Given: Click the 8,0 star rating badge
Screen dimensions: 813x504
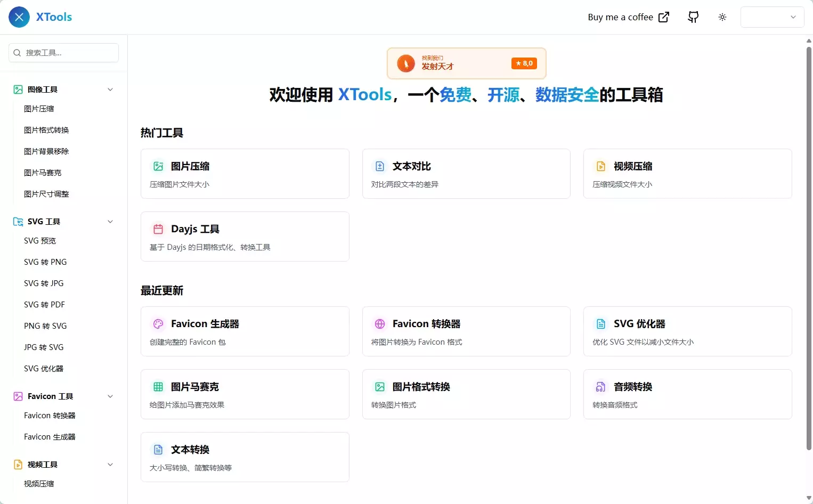Looking at the screenshot, I should point(524,63).
